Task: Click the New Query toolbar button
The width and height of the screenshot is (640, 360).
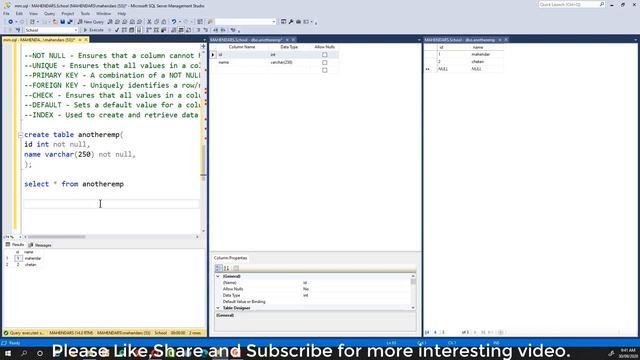Action: pos(91,22)
